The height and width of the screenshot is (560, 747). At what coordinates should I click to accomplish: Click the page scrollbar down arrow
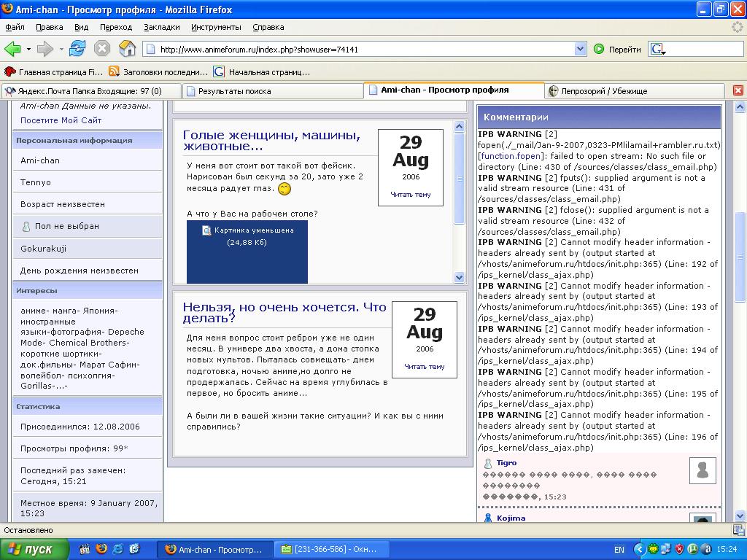(740, 516)
